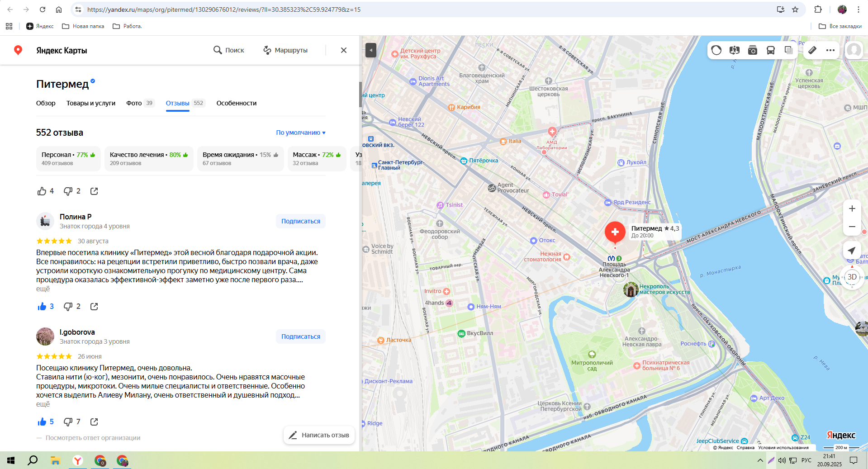Like the review by l.goborova
The height and width of the screenshot is (469, 868).
click(42, 422)
